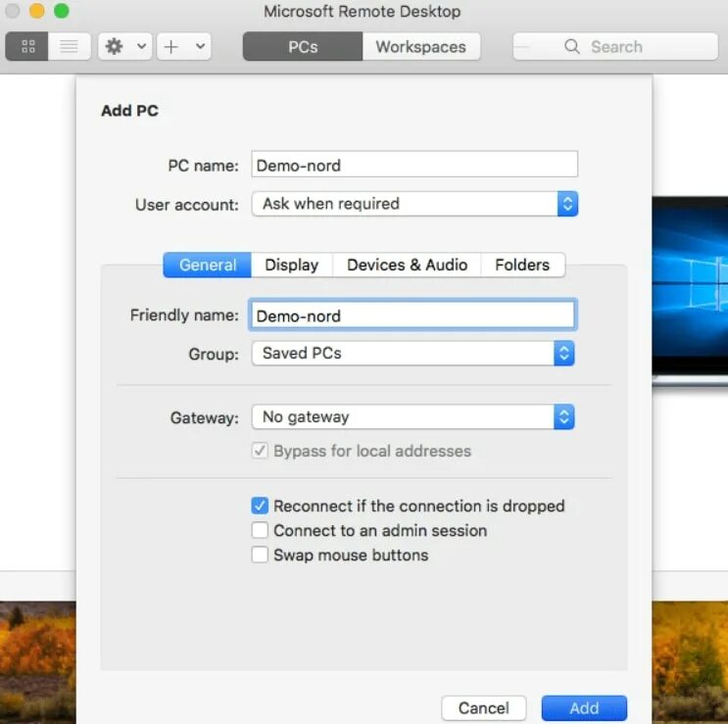Image resolution: width=728 pixels, height=724 pixels.
Task: Select the PCs tab
Action: point(303,46)
